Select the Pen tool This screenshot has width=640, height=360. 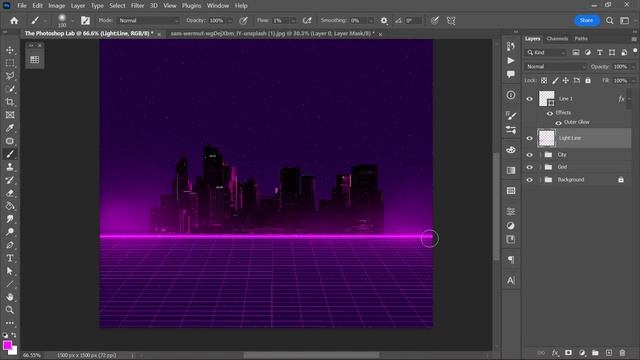click(x=10, y=245)
